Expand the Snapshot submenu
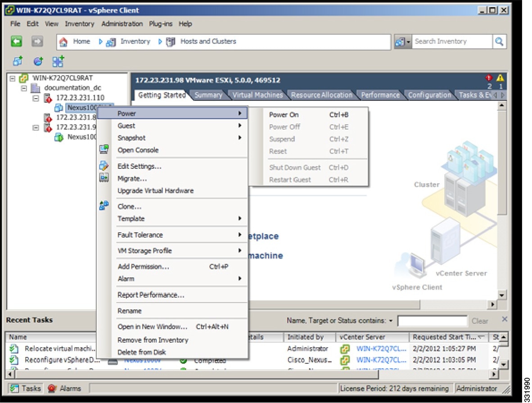This screenshot has width=532, height=403. 240,137
